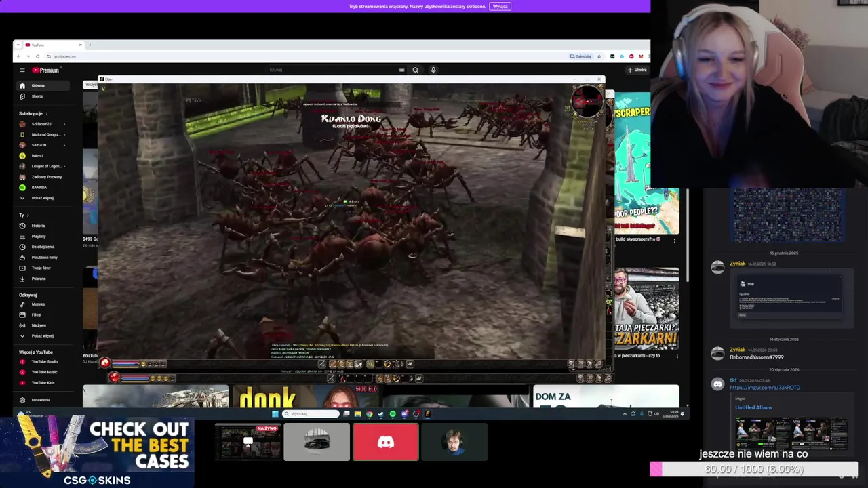The image size is (868, 488).
Task: Open League of Legends subscription channel
Action: (43, 166)
